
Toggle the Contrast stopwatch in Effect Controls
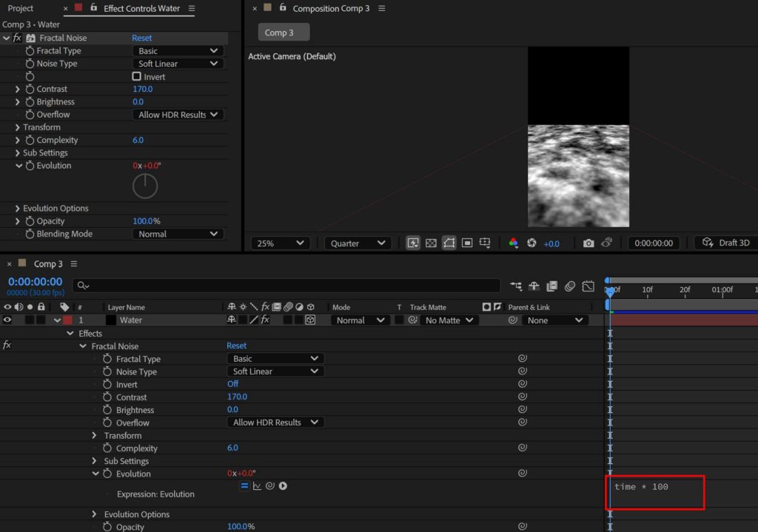[30, 89]
